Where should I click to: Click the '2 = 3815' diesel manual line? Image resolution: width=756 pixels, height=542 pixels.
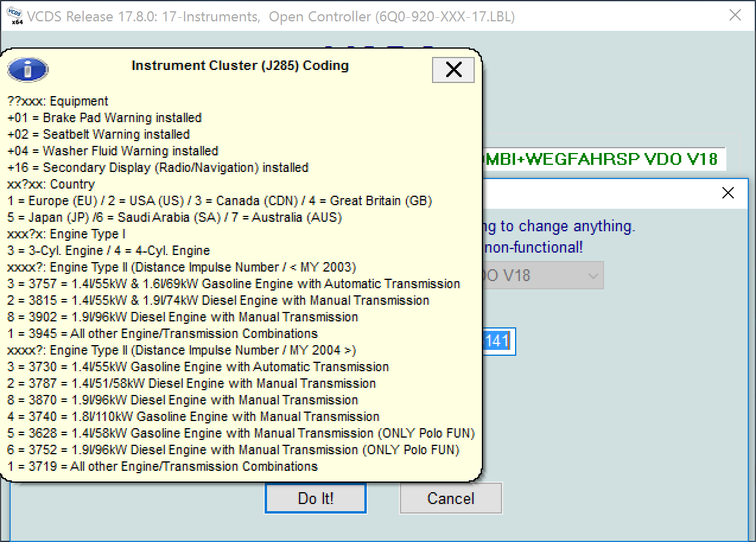tap(218, 301)
